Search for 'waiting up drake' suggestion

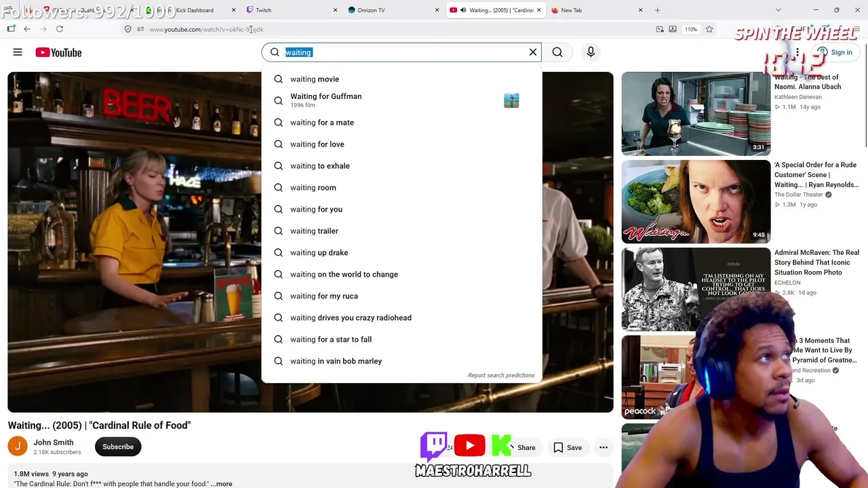(x=401, y=253)
